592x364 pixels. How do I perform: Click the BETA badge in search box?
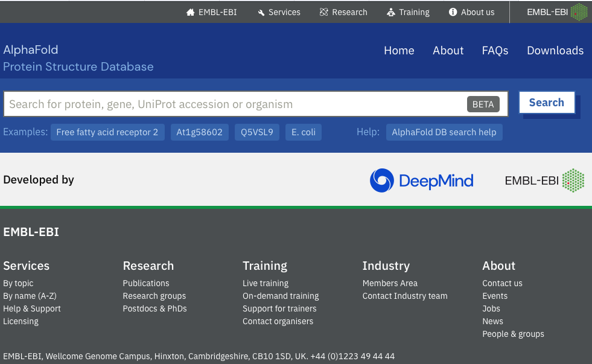(x=483, y=104)
